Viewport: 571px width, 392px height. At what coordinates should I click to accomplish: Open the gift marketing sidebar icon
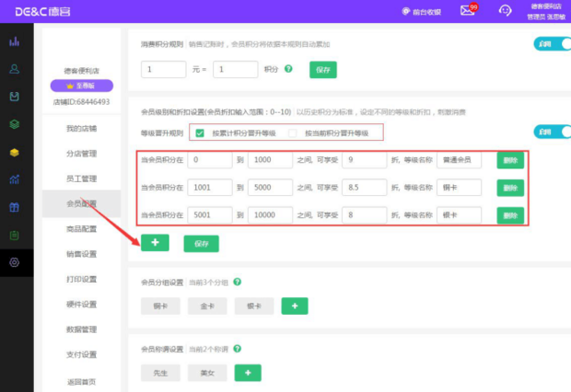[x=14, y=207]
